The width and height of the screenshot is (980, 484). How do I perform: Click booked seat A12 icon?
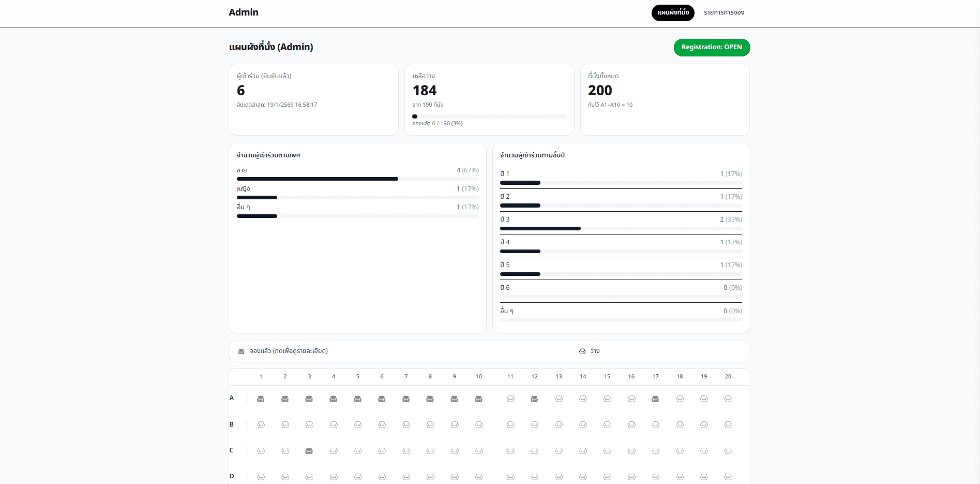(x=534, y=399)
